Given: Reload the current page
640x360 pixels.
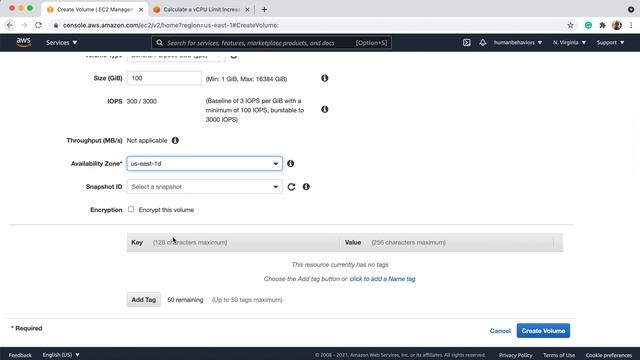Looking at the screenshot, I should [x=38, y=25].
